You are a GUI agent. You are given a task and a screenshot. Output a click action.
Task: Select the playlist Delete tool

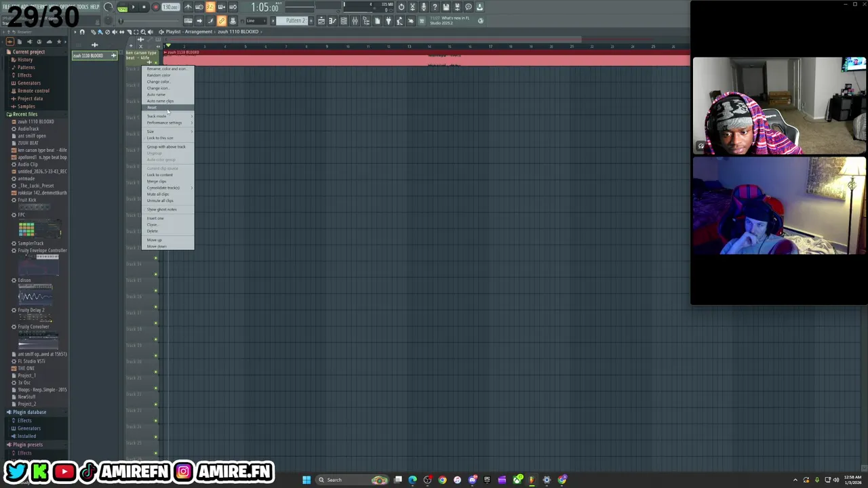[x=107, y=32]
